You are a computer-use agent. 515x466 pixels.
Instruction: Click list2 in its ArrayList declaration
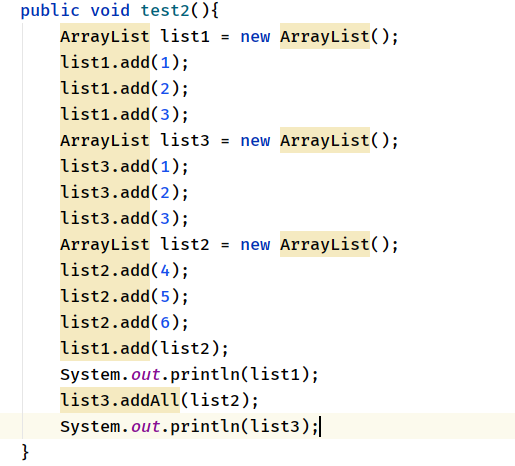[x=185, y=244]
